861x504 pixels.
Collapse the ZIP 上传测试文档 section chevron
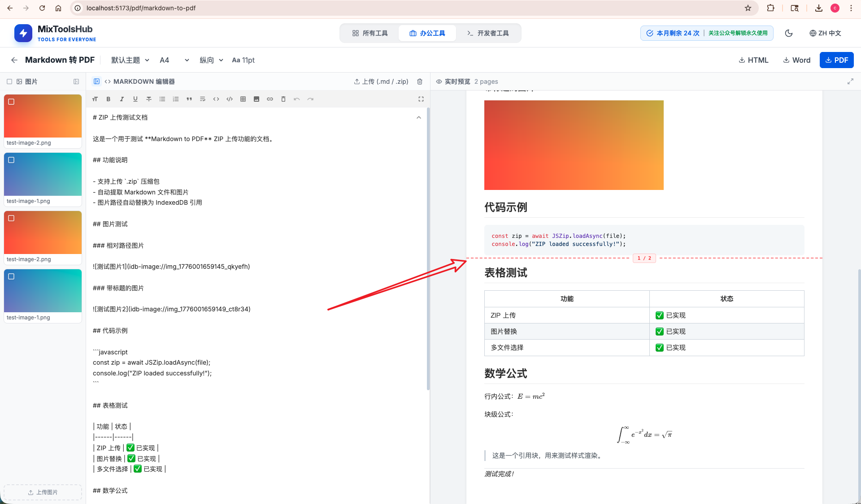(418, 117)
